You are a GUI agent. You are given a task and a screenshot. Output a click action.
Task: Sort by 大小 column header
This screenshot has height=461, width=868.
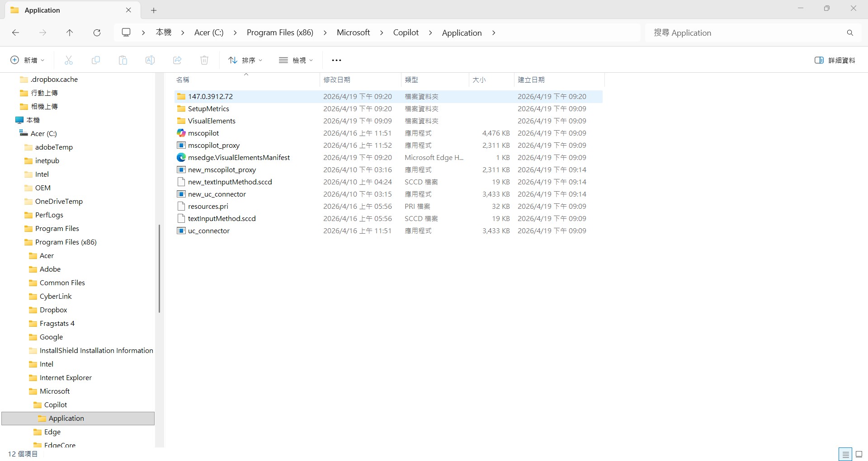[x=491, y=80]
